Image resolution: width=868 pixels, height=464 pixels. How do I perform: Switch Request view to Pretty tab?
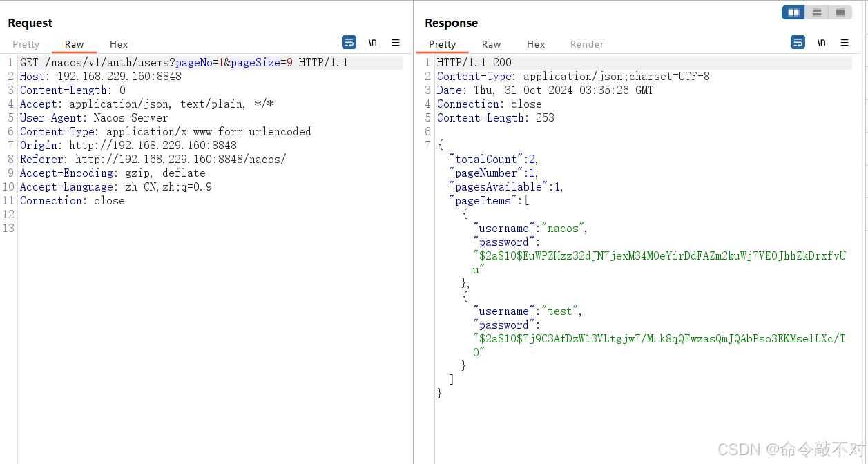click(x=26, y=44)
